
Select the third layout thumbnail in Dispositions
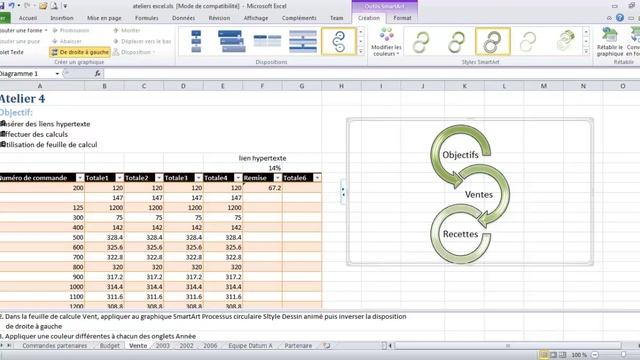tap(267, 42)
